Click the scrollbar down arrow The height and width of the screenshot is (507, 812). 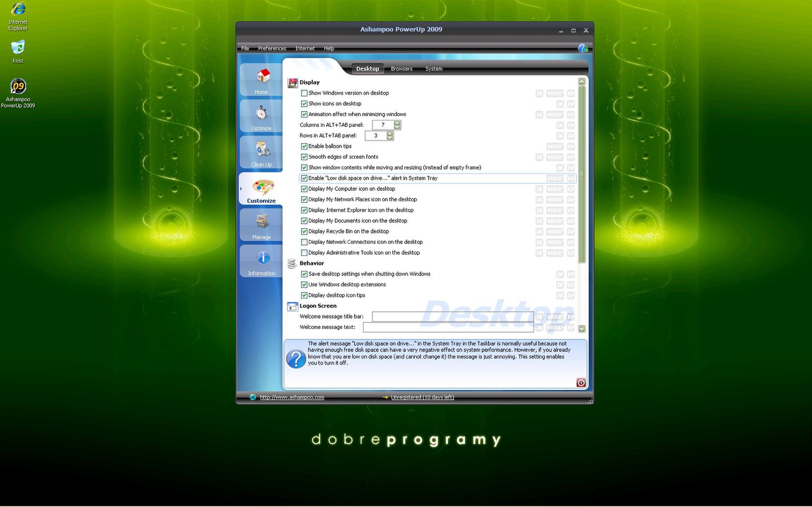582,328
